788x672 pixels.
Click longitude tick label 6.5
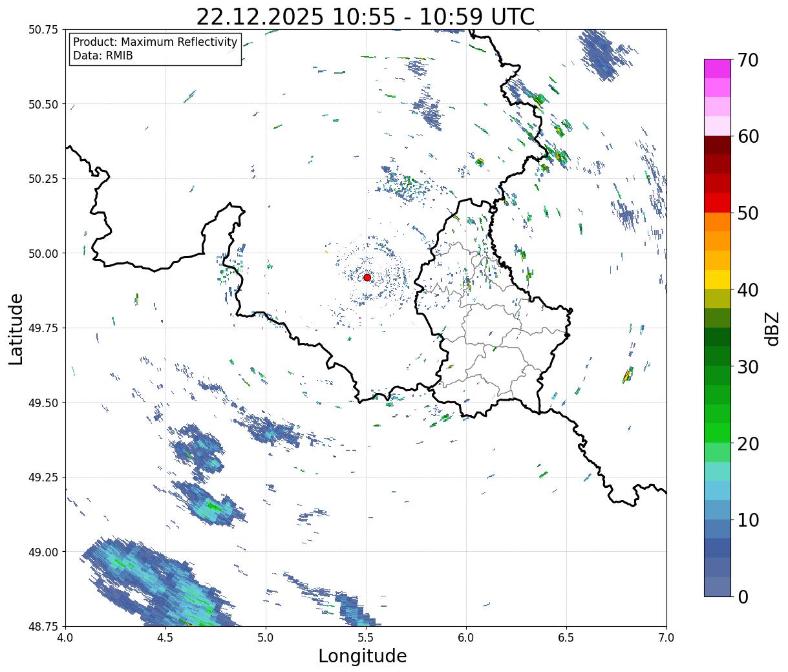(x=566, y=638)
